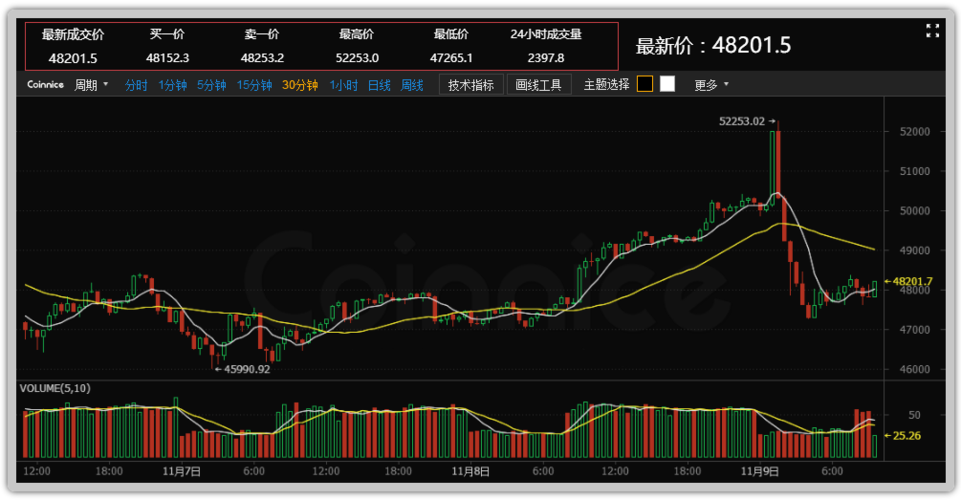Click the 48201.7 current price axis label
Viewport: 961px width, 500px height.
click(x=912, y=282)
